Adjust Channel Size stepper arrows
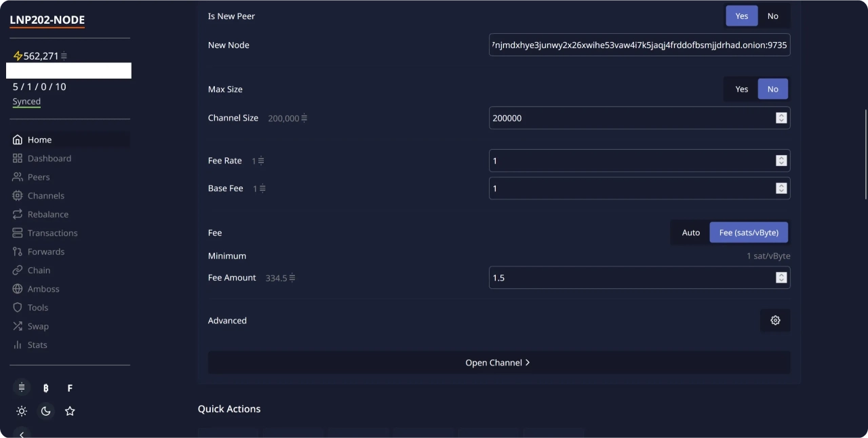This screenshot has width=868, height=438. [x=781, y=118]
